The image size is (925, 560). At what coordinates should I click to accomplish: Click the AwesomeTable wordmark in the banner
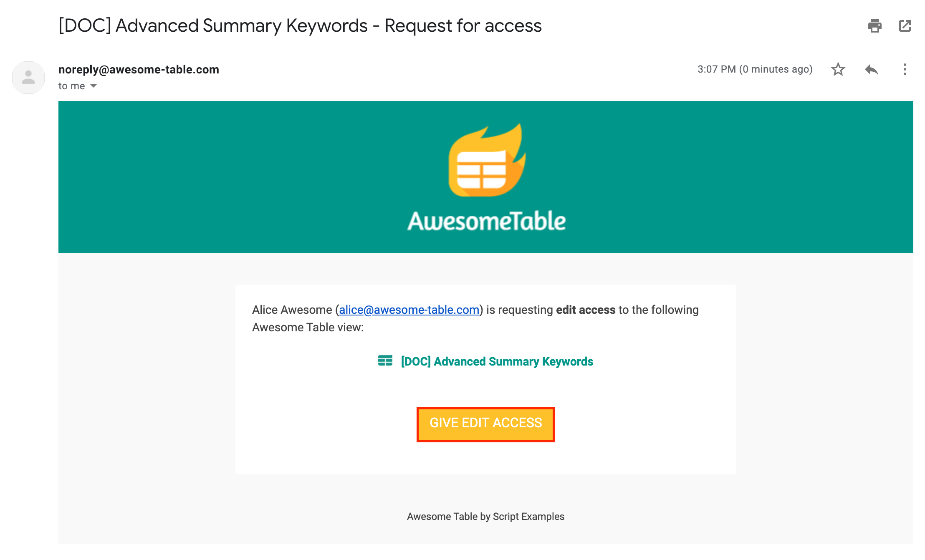tap(486, 221)
